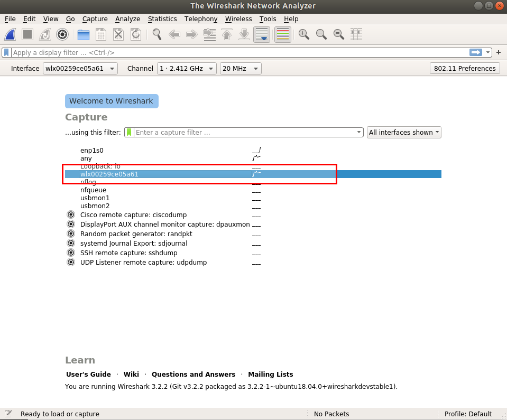Open Wiki link
This screenshot has width=507, height=420.
click(131, 375)
